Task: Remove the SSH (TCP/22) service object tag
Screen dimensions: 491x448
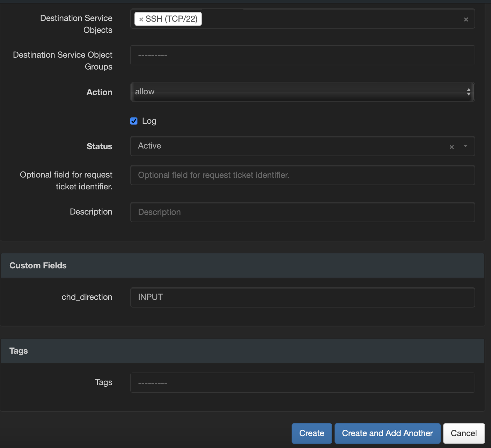Action: (x=141, y=19)
